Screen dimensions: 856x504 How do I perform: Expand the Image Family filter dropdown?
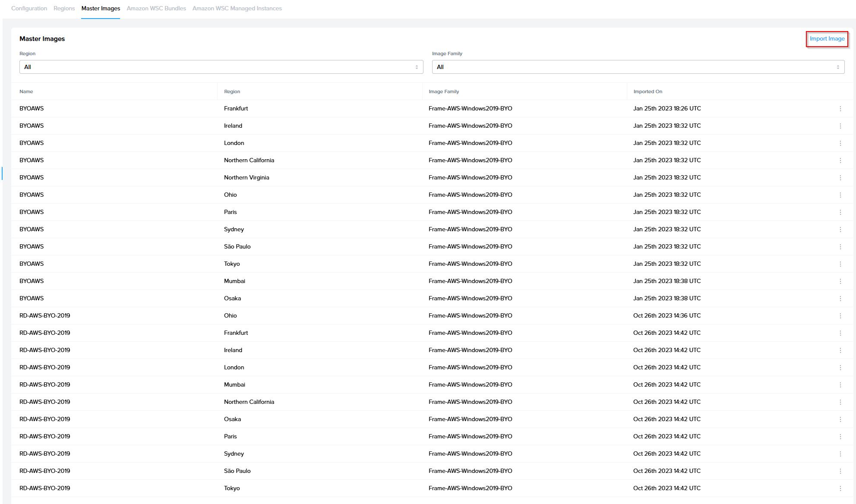click(x=638, y=67)
